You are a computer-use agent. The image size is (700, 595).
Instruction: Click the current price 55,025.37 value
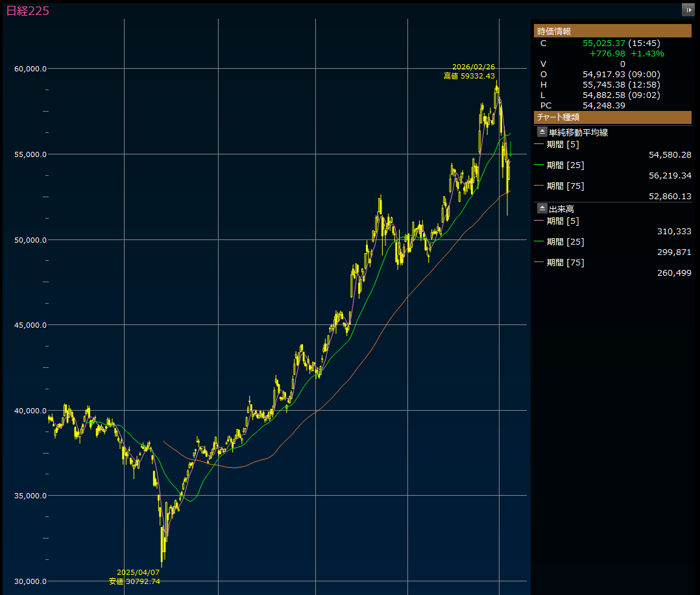pos(604,43)
